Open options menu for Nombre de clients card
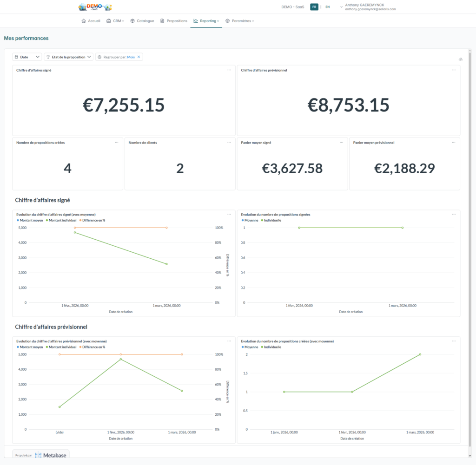 coord(229,142)
